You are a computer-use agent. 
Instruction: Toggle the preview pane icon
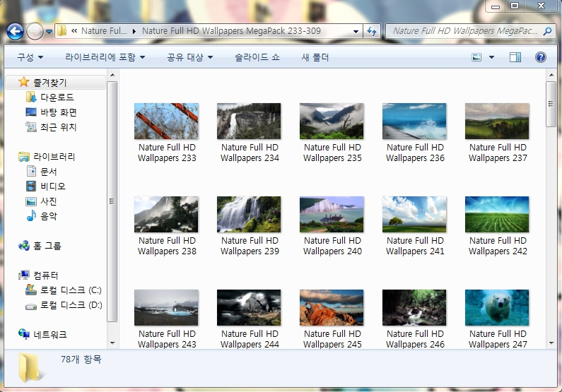[515, 57]
